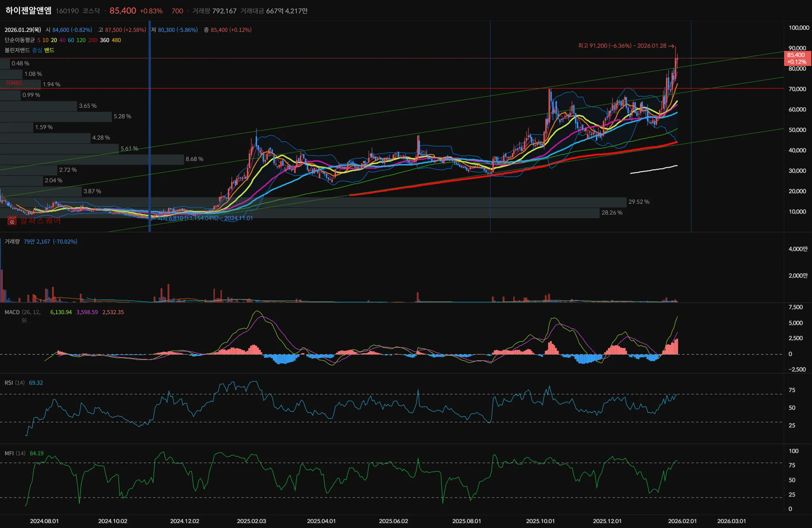Open the 단순이동평균 indicator settings
Screen dimensions: 812x528
(19, 40)
